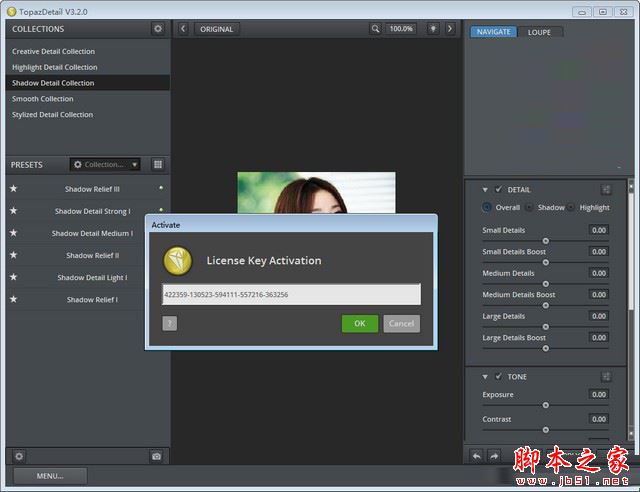Cancel the activation dialog
This screenshot has width=640, height=492.
click(401, 323)
